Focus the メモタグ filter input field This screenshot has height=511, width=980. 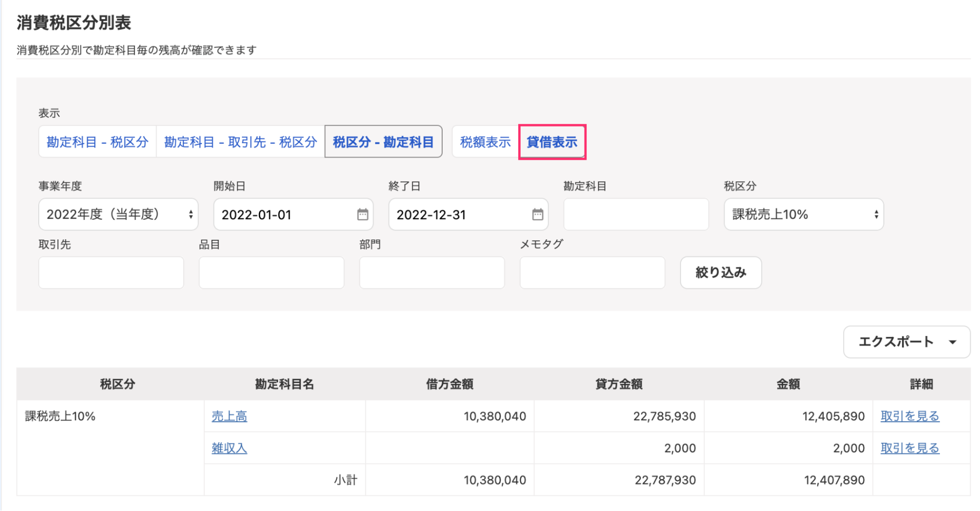point(592,273)
